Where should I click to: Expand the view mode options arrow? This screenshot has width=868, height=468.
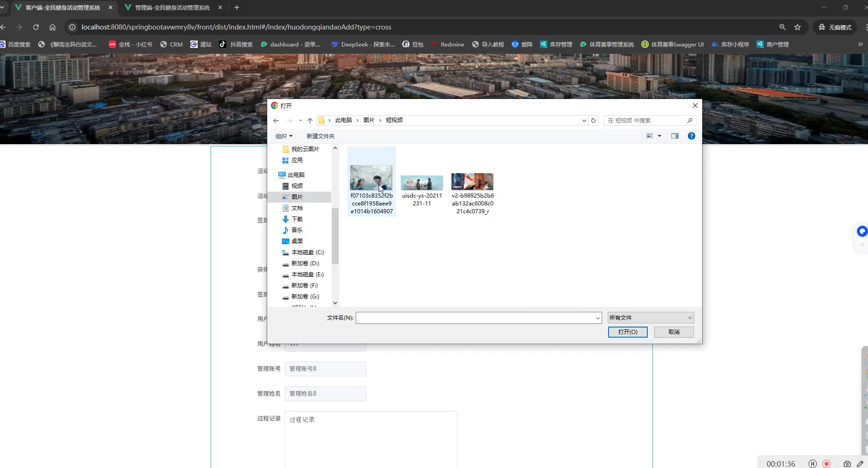(659, 136)
